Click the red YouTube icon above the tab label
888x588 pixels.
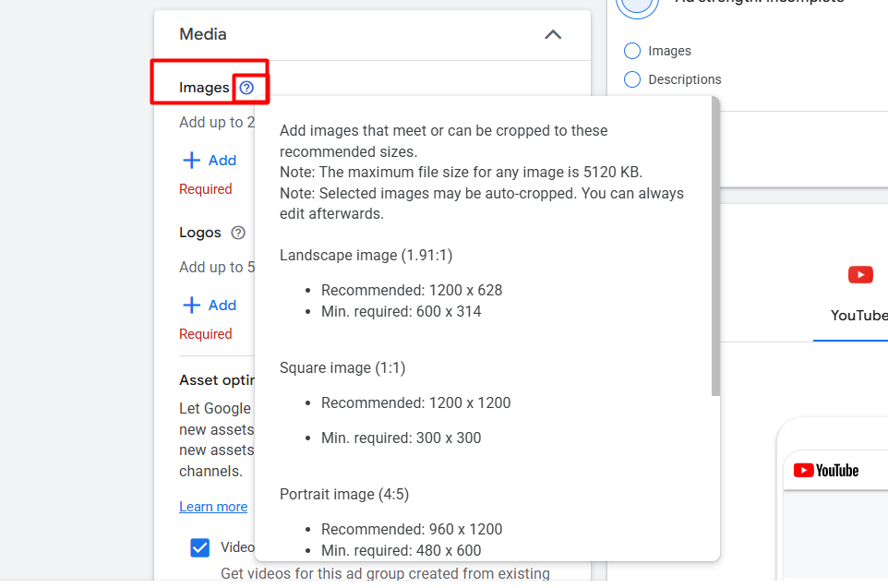[x=859, y=275]
